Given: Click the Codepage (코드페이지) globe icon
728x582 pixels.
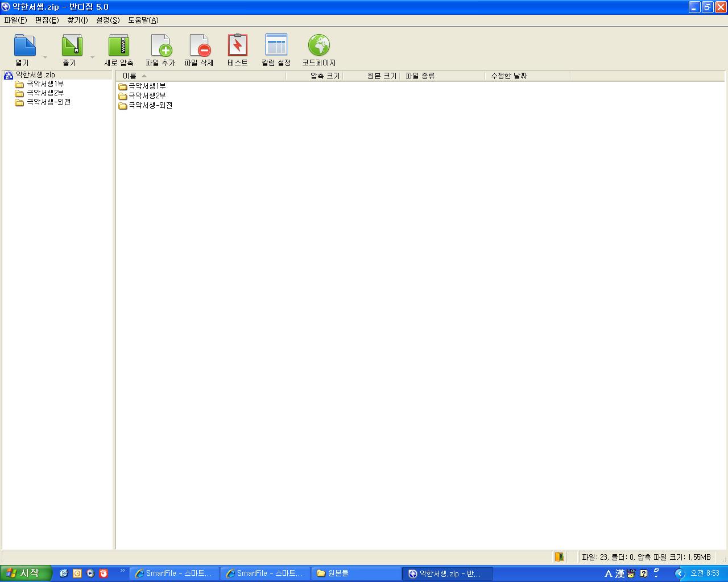Looking at the screenshot, I should (x=319, y=45).
